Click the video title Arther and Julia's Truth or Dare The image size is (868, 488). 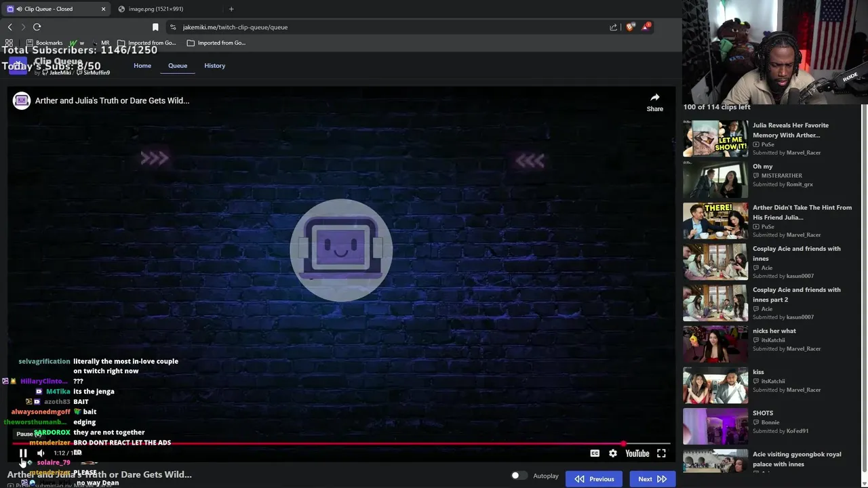(x=112, y=100)
